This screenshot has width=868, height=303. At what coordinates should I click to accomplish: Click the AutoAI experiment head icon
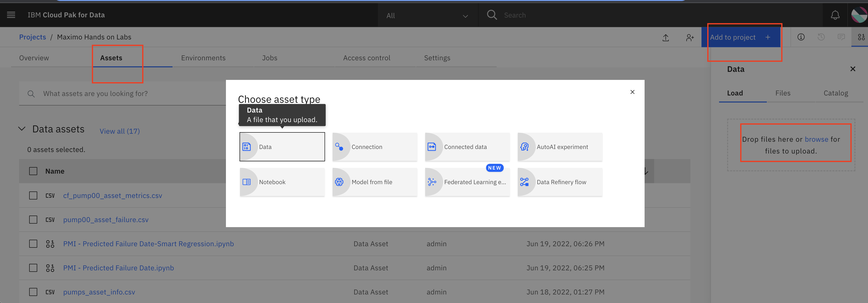click(524, 147)
